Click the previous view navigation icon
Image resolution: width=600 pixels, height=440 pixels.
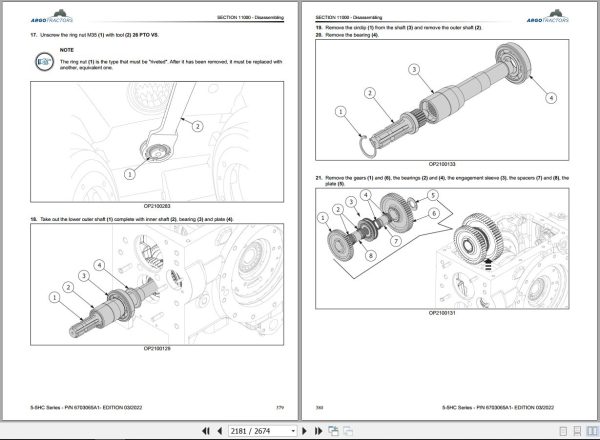(333, 431)
